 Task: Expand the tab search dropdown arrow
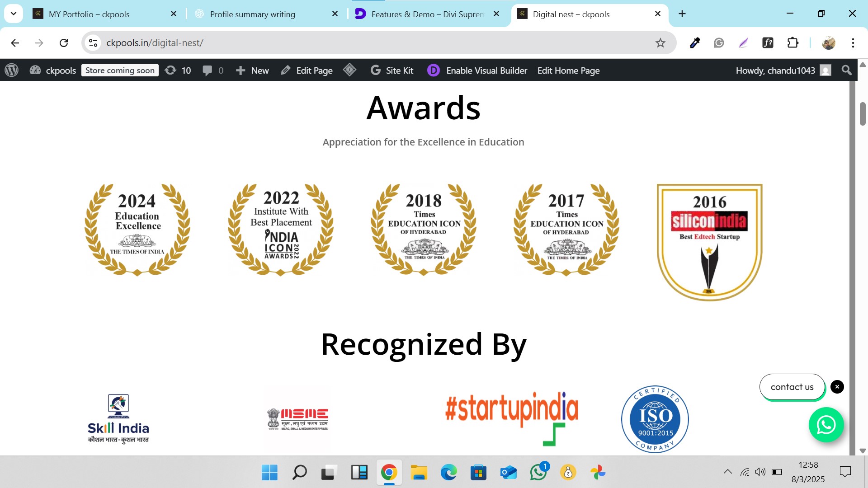coord(14,14)
